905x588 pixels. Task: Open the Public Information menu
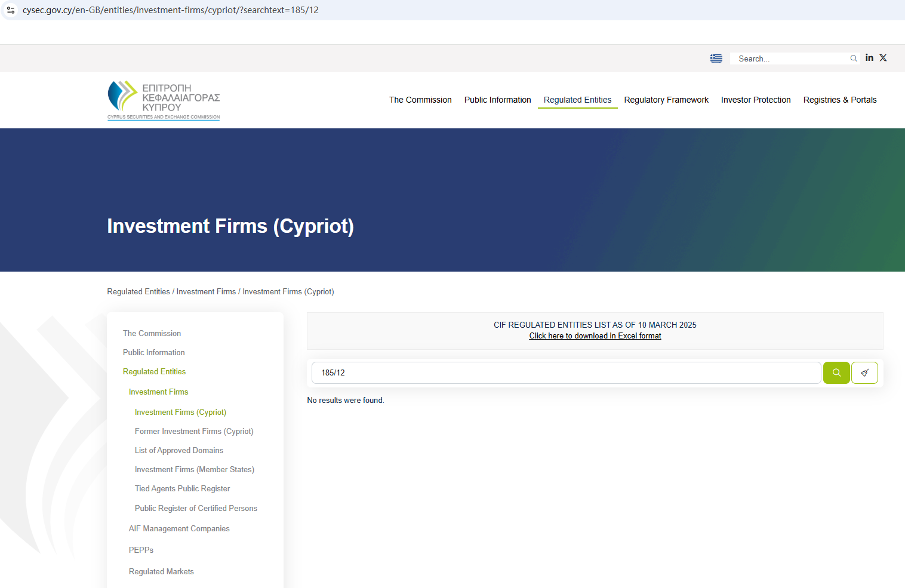497,100
